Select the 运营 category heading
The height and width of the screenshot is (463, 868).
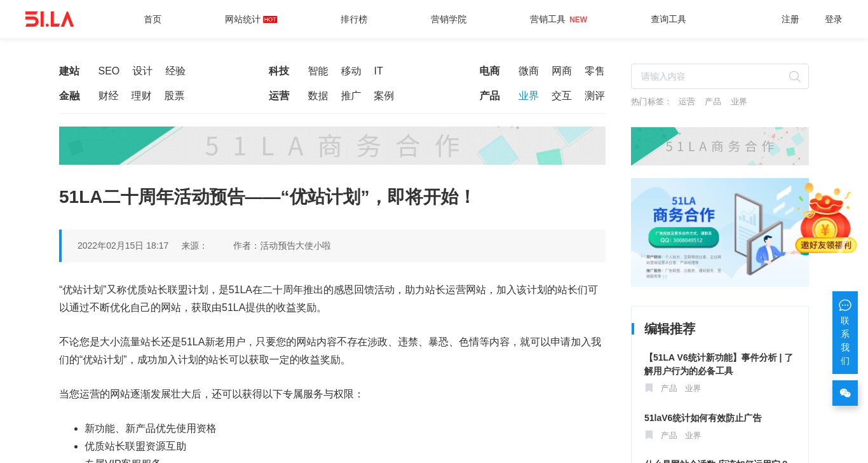coord(279,96)
